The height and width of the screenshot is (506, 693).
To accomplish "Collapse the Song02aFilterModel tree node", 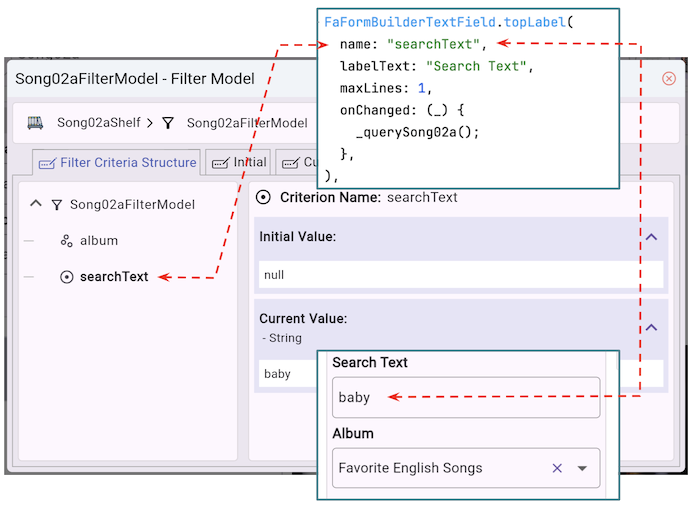I will pyautogui.click(x=36, y=204).
